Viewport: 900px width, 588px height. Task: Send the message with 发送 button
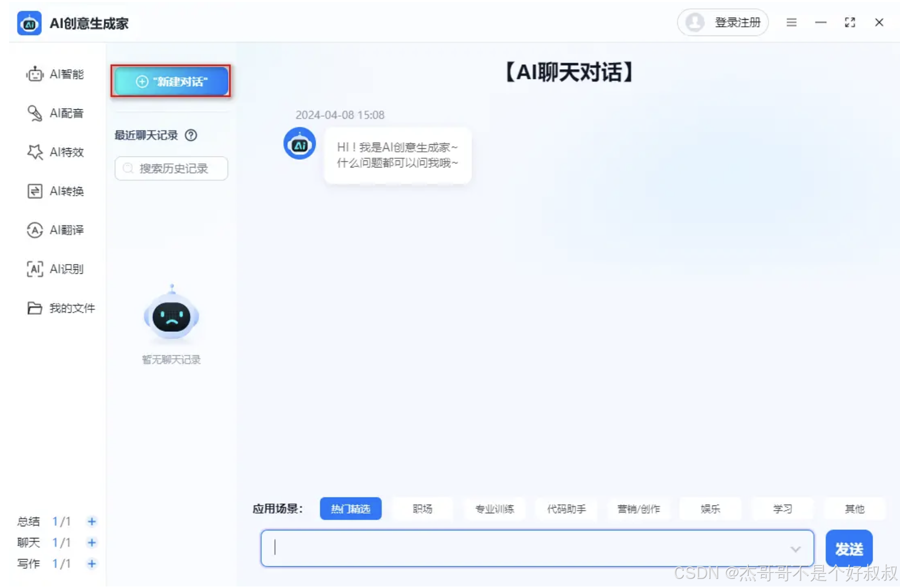tap(849, 549)
